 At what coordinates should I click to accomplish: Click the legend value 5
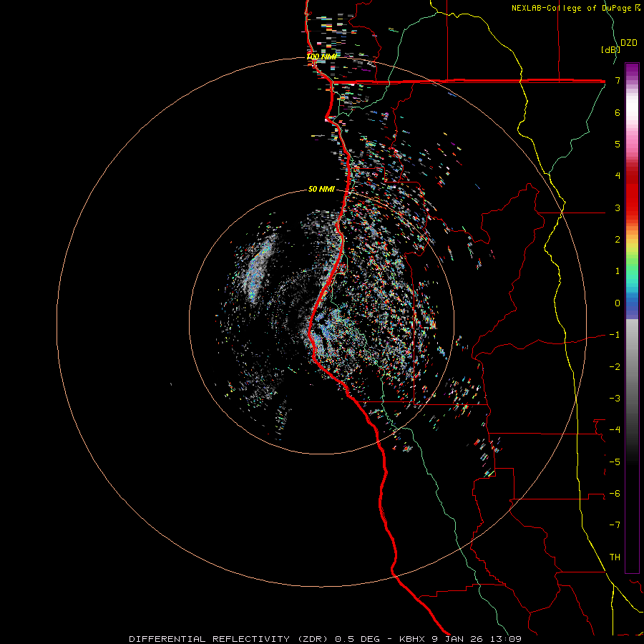tap(618, 144)
